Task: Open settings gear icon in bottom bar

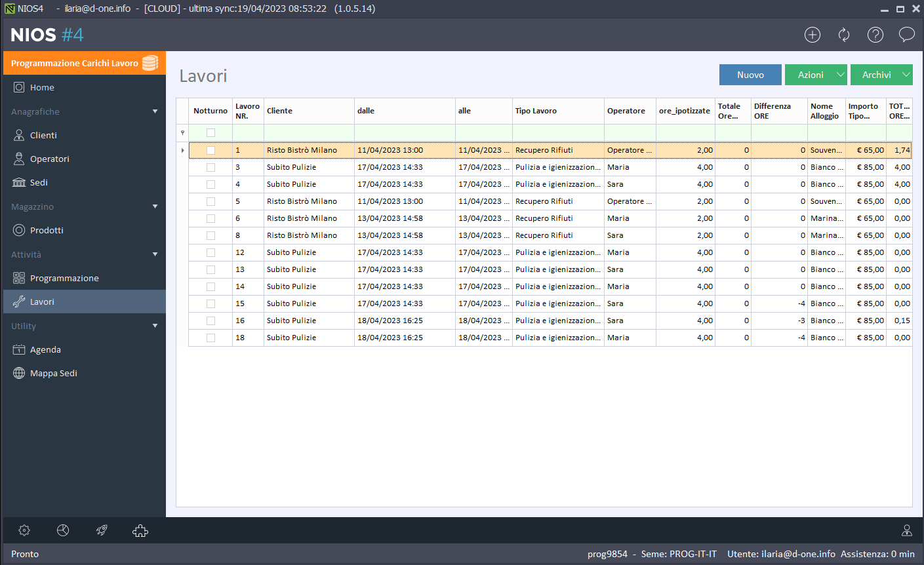Action: click(x=24, y=530)
